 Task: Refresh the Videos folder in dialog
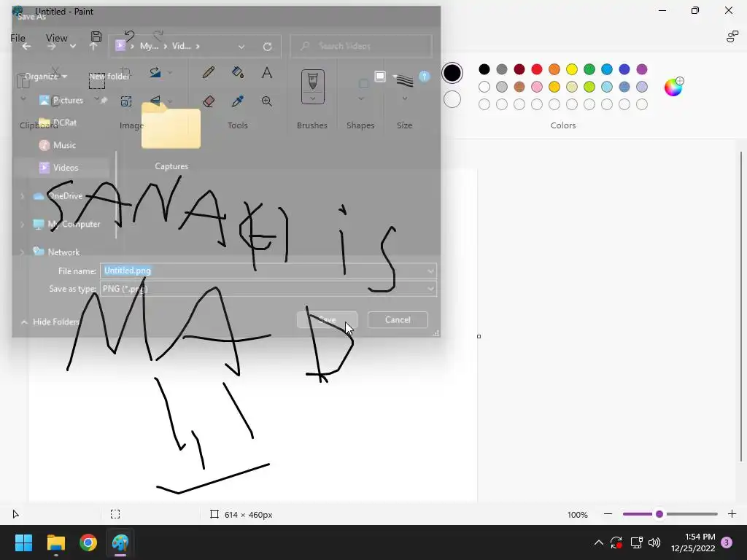267,46
